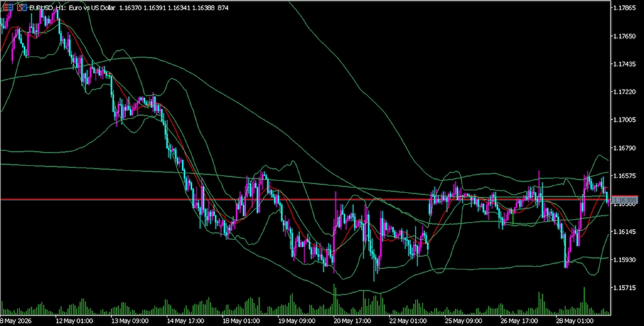Screen dimensions: 644x326
Task: Click the 18 May 01:00 time label
Action: (241, 321)
